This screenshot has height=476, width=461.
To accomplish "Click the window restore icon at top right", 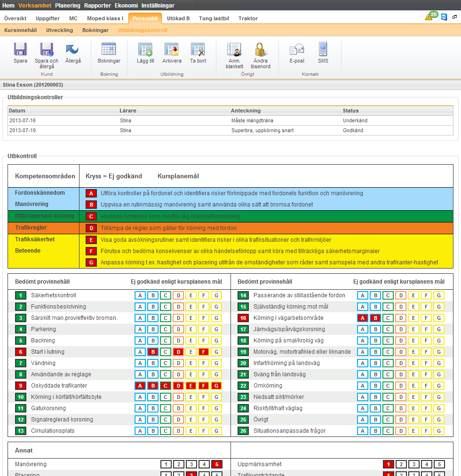I will [454, 17].
